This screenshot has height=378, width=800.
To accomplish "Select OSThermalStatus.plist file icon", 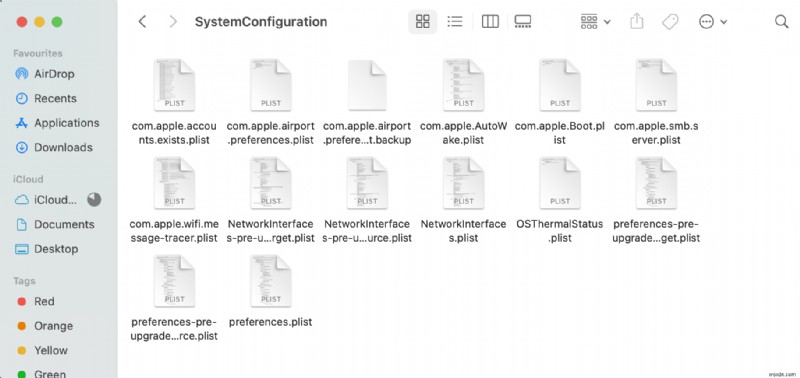I will point(560,183).
